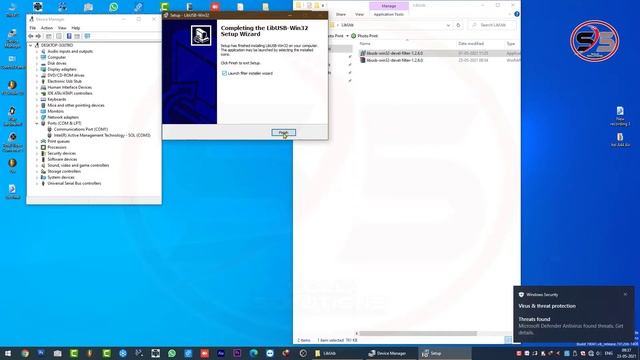Screen dimensions: 640x360
Task: Click Windows Security shield icon in notification
Action: (x=521, y=294)
